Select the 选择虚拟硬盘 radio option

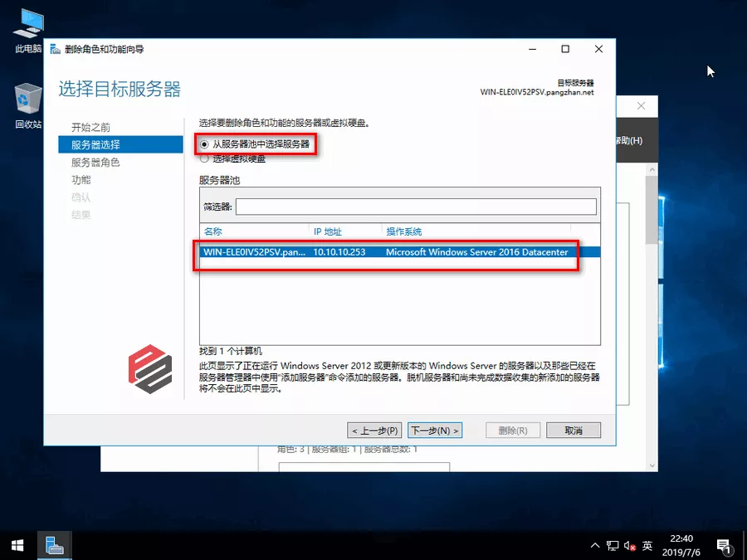tap(205, 158)
